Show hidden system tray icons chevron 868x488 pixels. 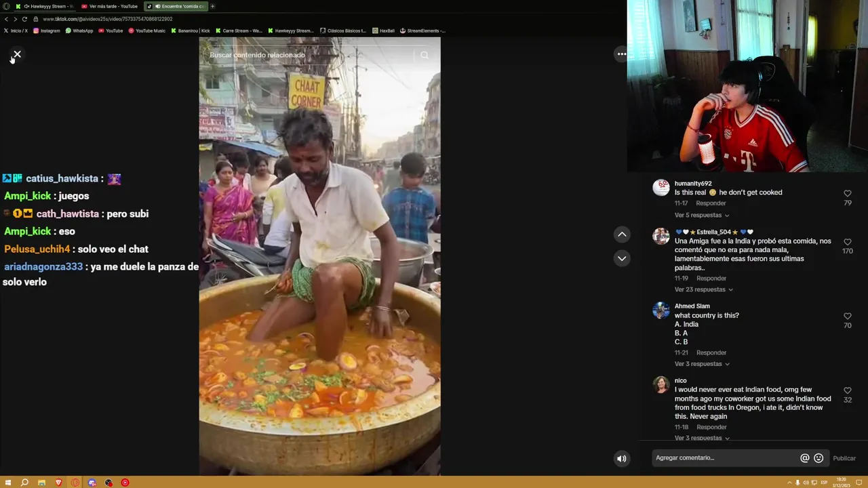[x=789, y=483]
